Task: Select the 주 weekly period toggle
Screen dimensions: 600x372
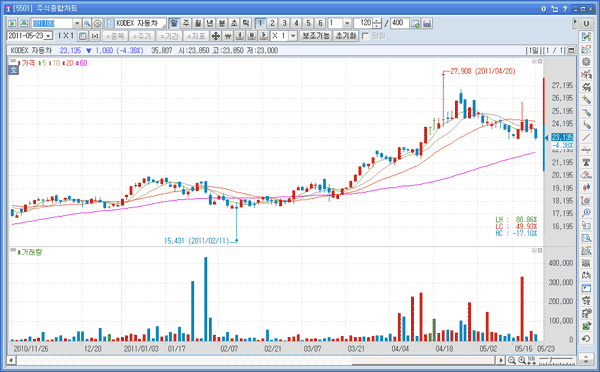Action: 186,23
